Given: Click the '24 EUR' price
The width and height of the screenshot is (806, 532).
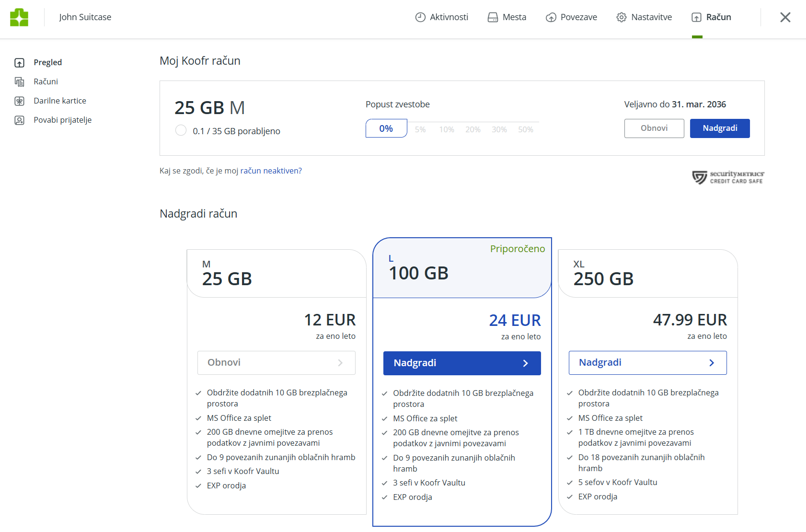Looking at the screenshot, I should [515, 320].
